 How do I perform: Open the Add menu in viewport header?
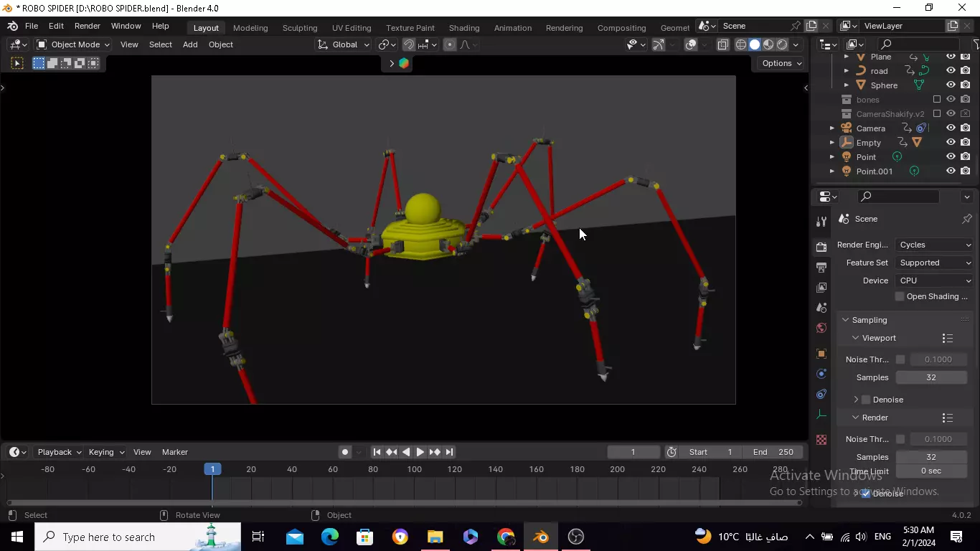pyautogui.click(x=190, y=44)
